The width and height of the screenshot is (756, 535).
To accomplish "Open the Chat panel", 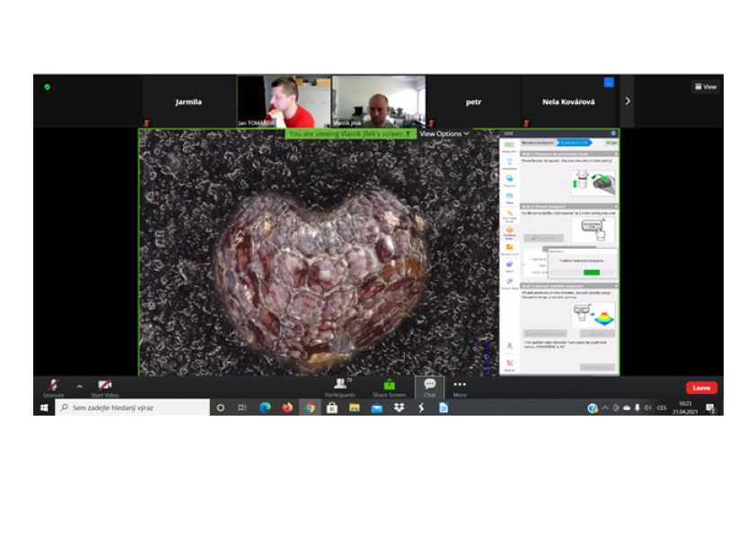I will [x=429, y=384].
